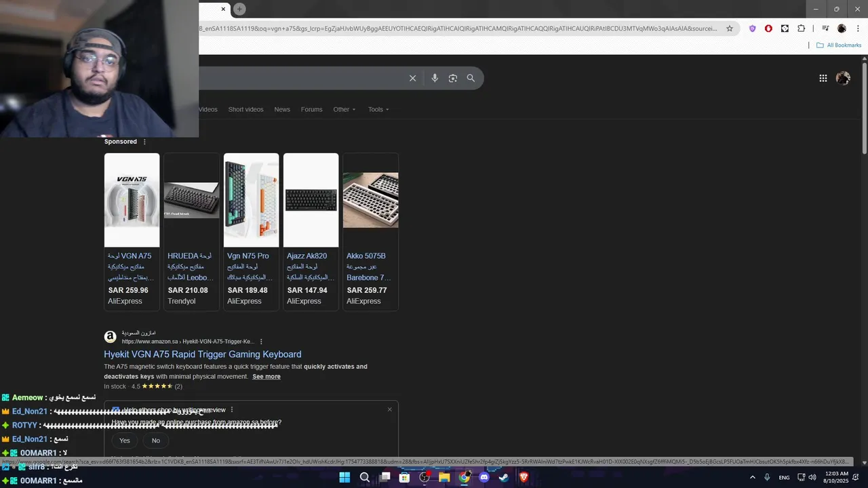868x488 pixels.
Task: Click the page vertical scrollbar
Action: (x=864, y=107)
